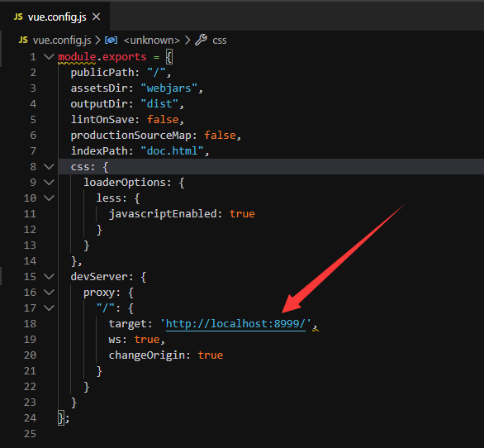Follow the http://localhost:8999/ link
The width and height of the screenshot is (484, 448).
[x=235, y=324]
